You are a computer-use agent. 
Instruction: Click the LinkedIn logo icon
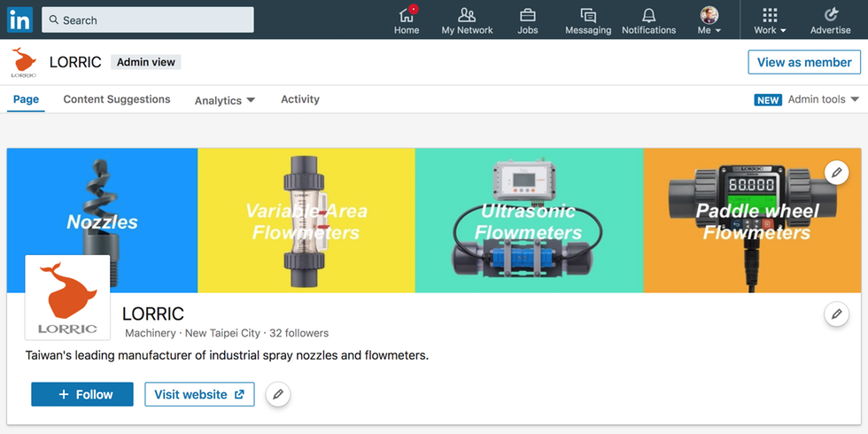[19, 19]
